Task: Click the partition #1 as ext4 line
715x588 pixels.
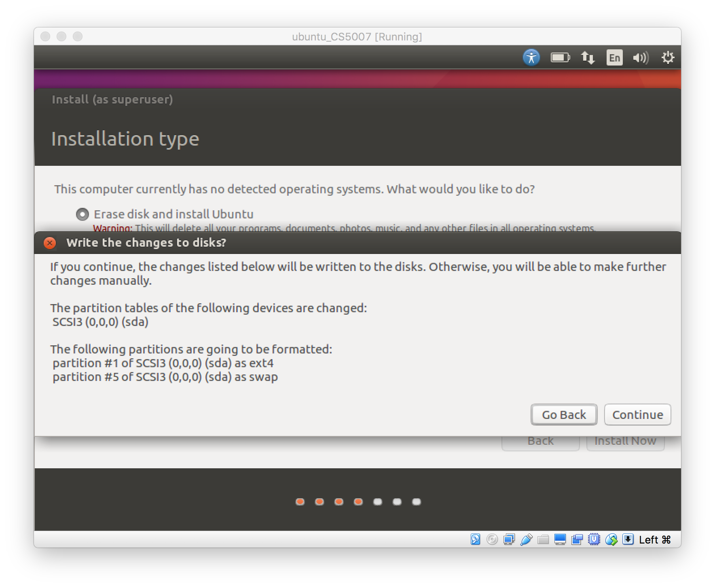Action: 163,363
